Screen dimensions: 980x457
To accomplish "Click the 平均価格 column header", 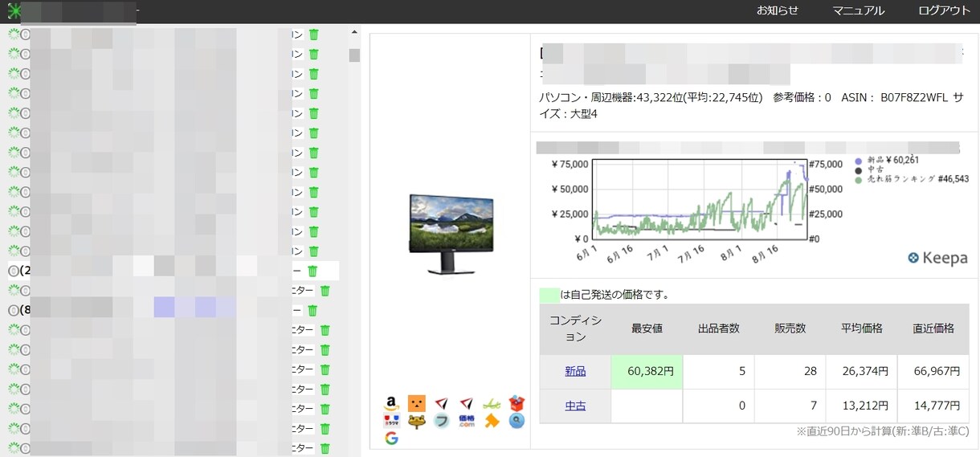I will pos(862,328).
